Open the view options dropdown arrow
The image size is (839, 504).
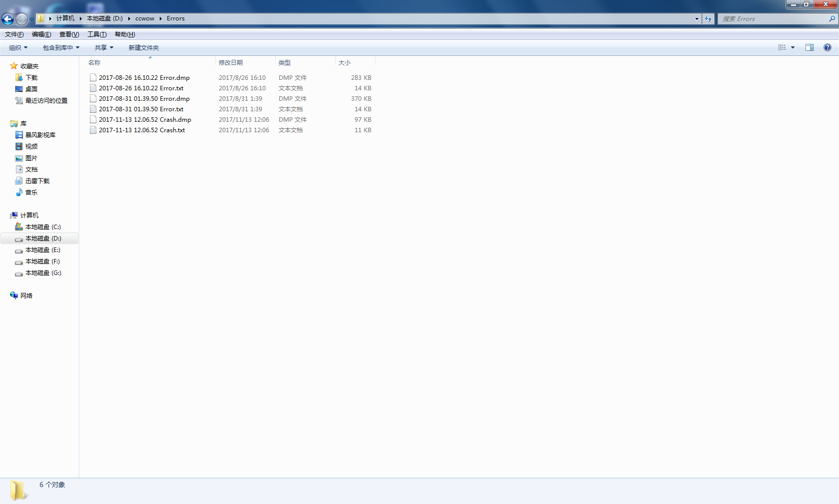[793, 47]
